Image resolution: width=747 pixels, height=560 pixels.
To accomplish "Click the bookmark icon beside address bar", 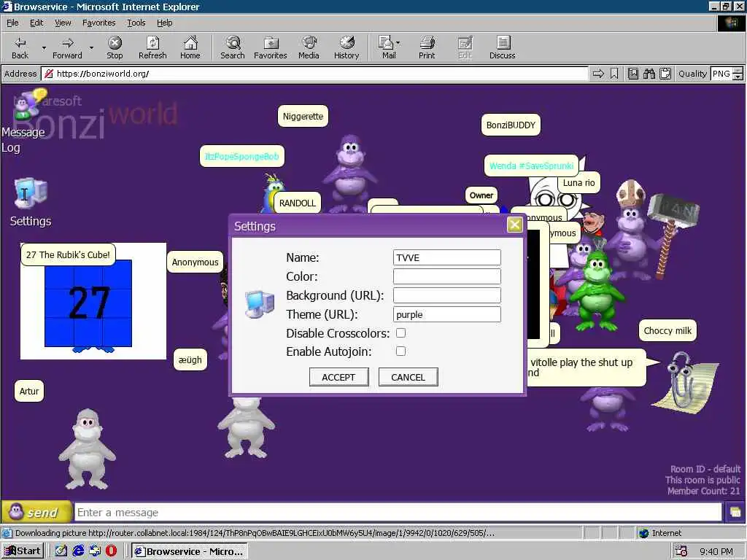I will click(x=614, y=74).
